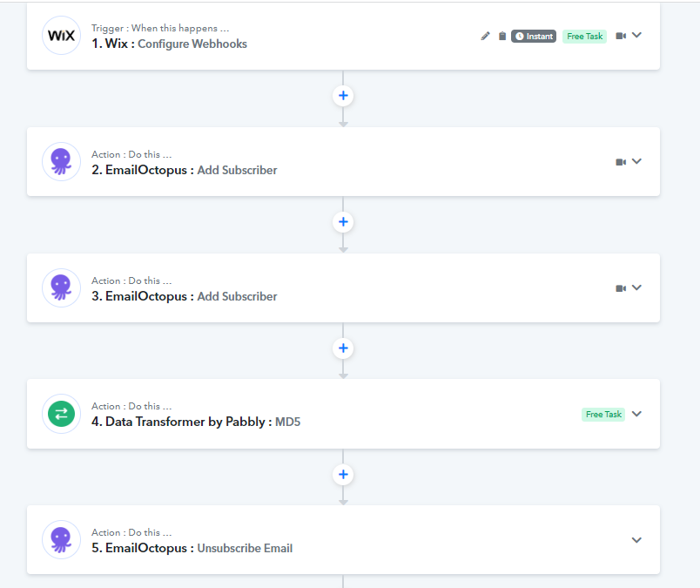Add a step between steps 2 and 3
Image resolution: width=700 pixels, height=588 pixels.
[x=343, y=222]
